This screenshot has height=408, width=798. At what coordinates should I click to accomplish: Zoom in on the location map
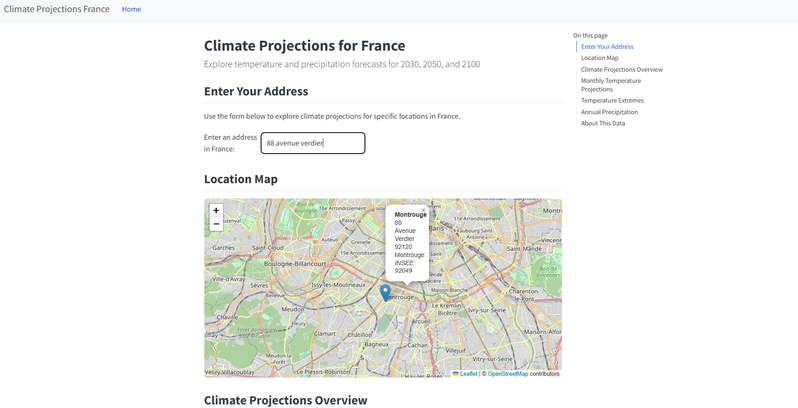coord(216,211)
